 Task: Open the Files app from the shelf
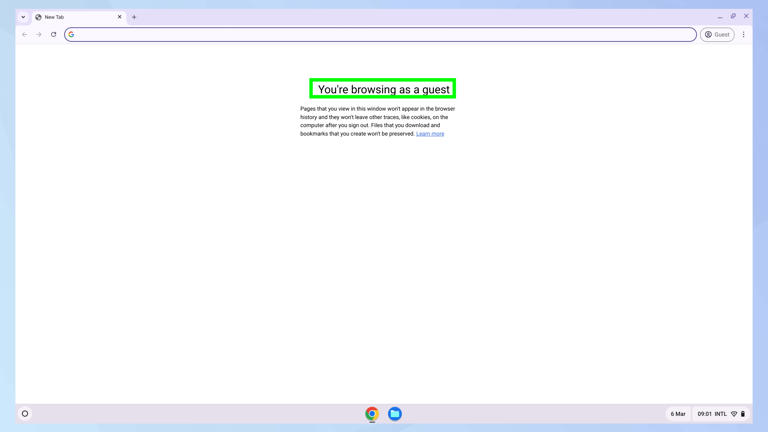[x=395, y=414]
